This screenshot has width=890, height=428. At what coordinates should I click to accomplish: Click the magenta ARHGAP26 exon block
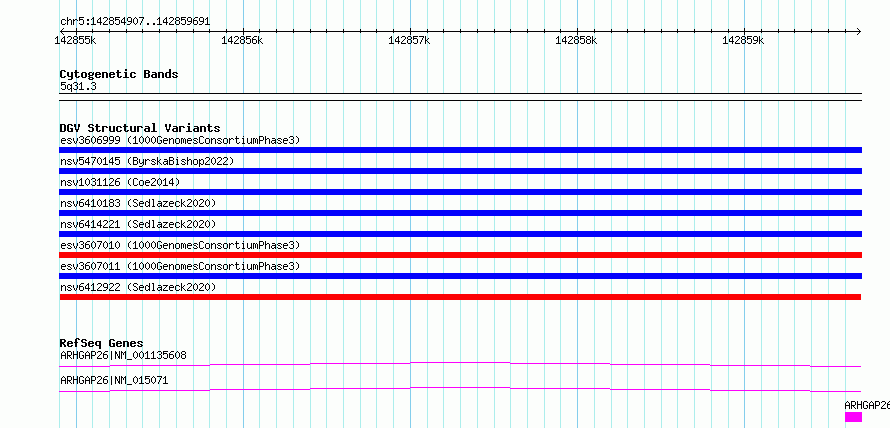[x=853, y=417]
